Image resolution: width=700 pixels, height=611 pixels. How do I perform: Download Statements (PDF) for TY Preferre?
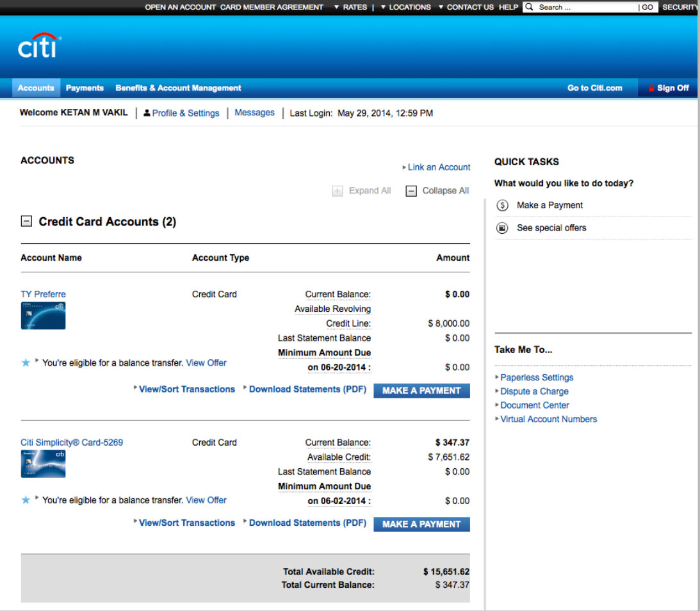tap(307, 389)
